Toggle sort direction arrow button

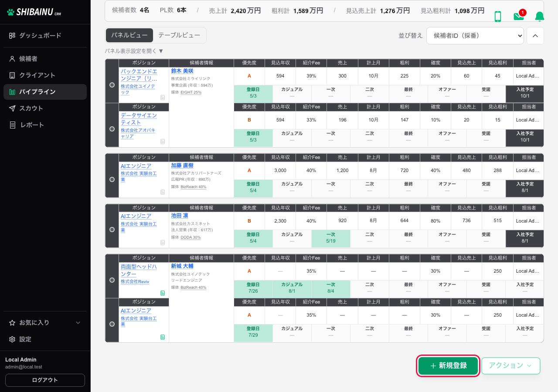(x=535, y=36)
